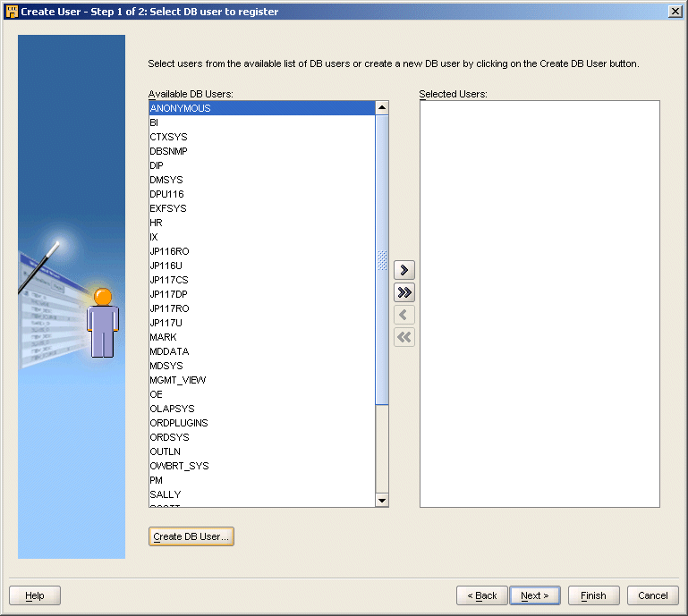Open the Create DB User dialog
688x616 pixels.
tap(191, 536)
